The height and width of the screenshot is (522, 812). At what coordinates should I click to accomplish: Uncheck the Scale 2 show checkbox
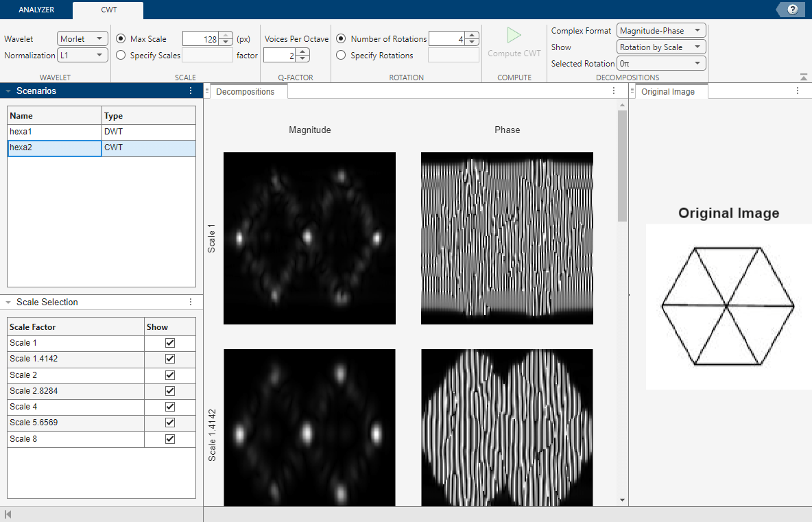pyautogui.click(x=170, y=375)
